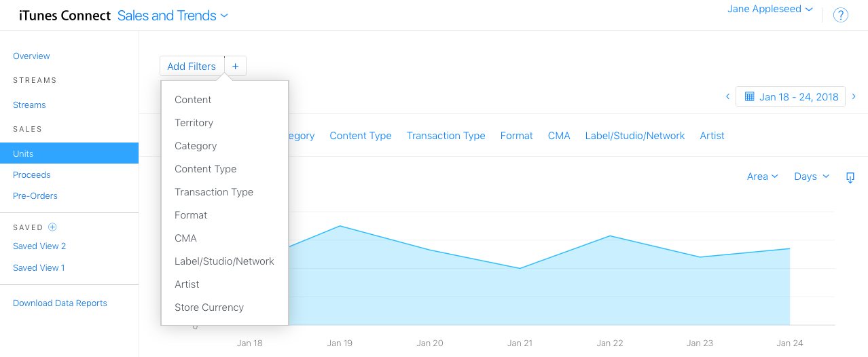The image size is (868, 357).
Task: Click the help question mark icon
Action: (x=840, y=15)
